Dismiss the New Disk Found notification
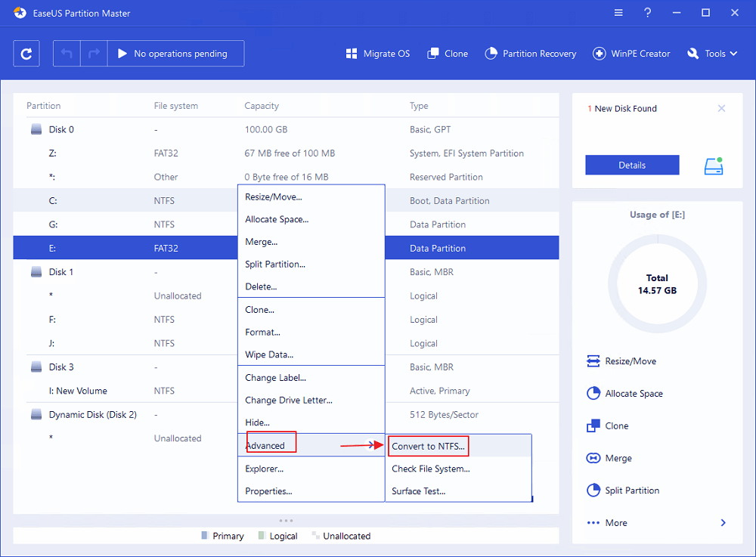Viewport: 756px width, 557px height. click(721, 109)
